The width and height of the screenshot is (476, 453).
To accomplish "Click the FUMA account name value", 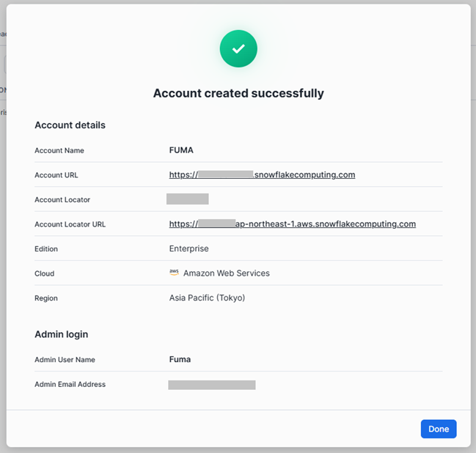I will pyautogui.click(x=181, y=150).
